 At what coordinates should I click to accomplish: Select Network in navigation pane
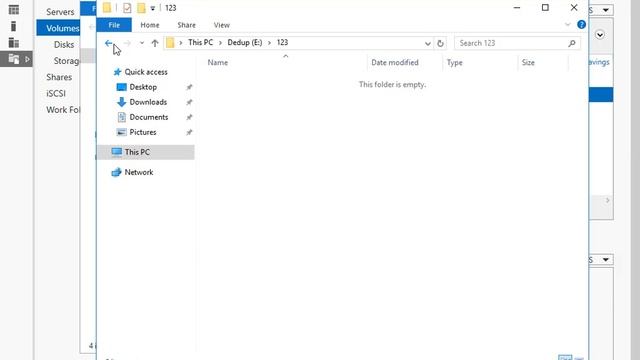point(139,172)
